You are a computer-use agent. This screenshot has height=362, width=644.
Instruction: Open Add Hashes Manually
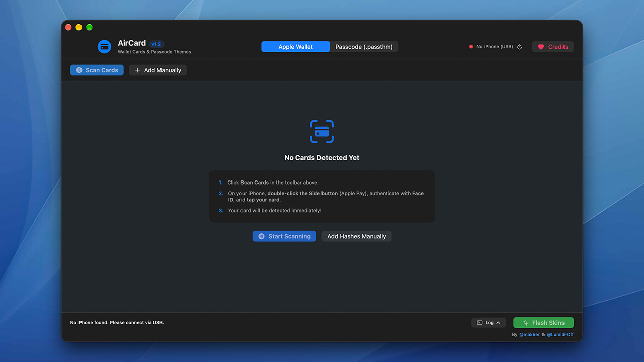[357, 236]
